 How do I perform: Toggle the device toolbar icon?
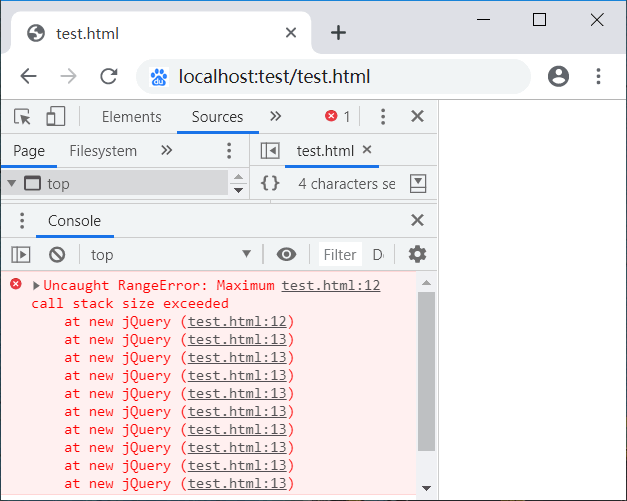(x=56, y=116)
